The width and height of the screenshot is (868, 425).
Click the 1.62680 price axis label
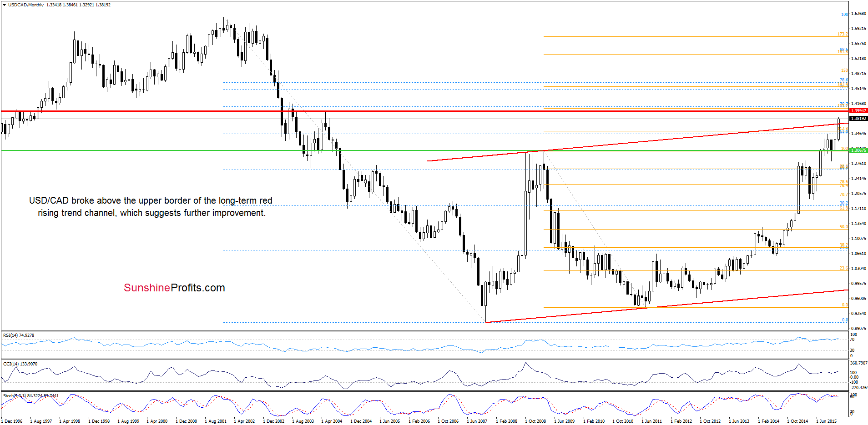(x=858, y=14)
